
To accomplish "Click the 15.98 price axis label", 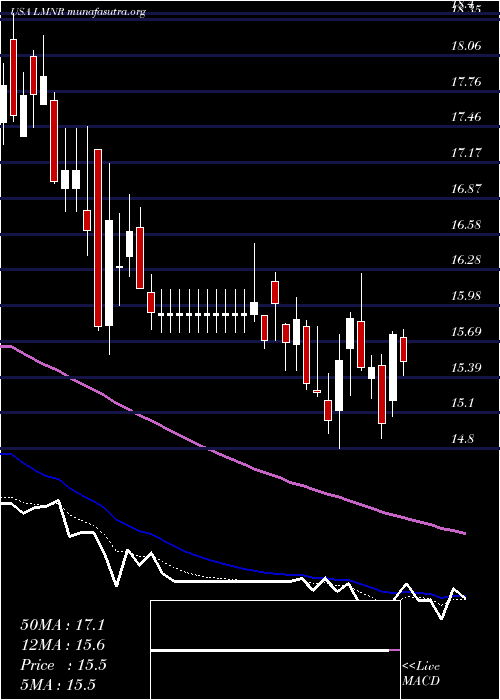I will click(466, 296).
